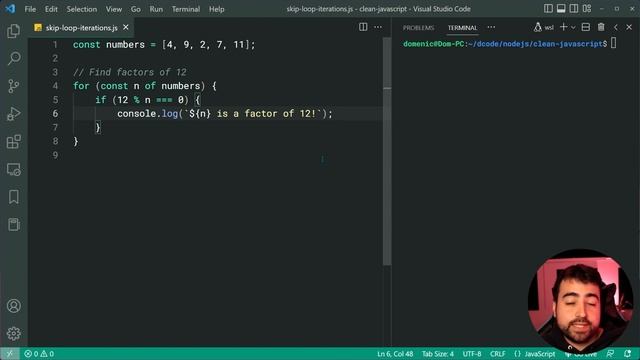The width and height of the screenshot is (640, 360).
Task: Open the Selection menu
Action: [x=82, y=9]
